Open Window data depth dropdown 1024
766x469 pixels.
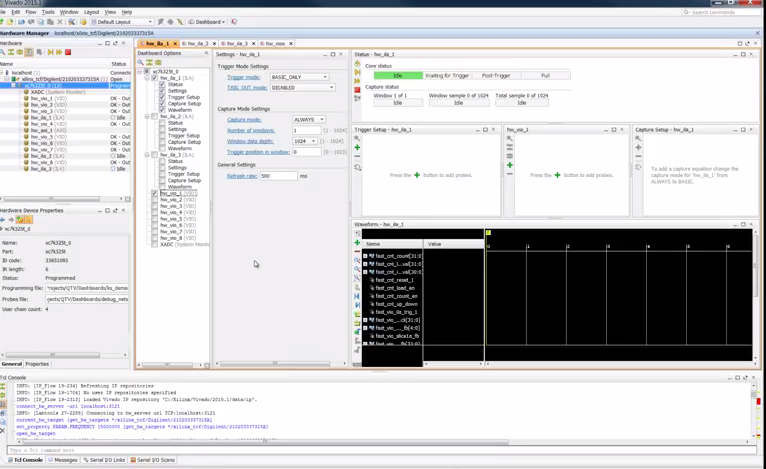point(304,141)
